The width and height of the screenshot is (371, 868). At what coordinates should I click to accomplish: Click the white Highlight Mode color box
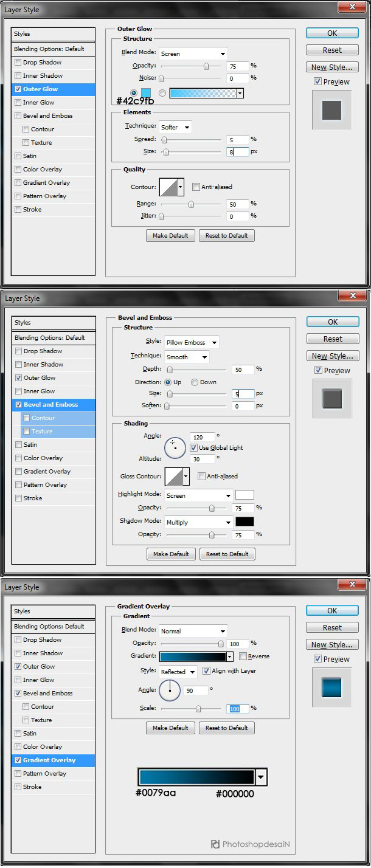pos(244,495)
